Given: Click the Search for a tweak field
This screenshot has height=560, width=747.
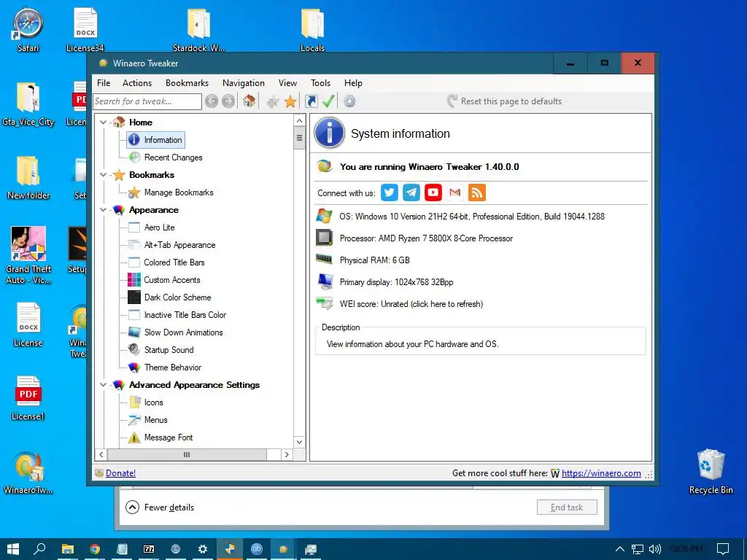Looking at the screenshot, I should pyautogui.click(x=147, y=101).
